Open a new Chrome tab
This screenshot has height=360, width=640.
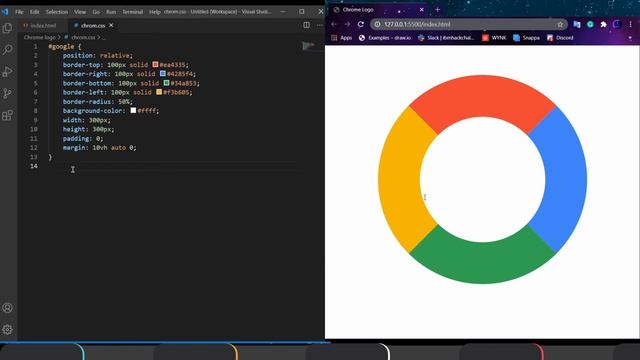point(438,9)
